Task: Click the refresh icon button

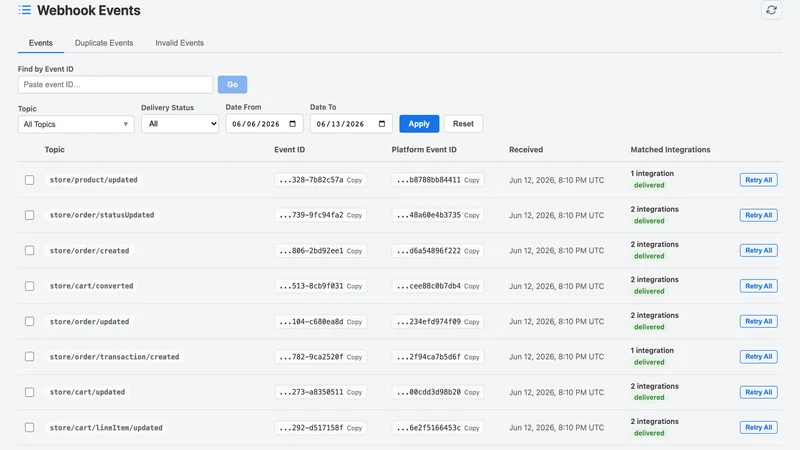Action: tap(771, 10)
